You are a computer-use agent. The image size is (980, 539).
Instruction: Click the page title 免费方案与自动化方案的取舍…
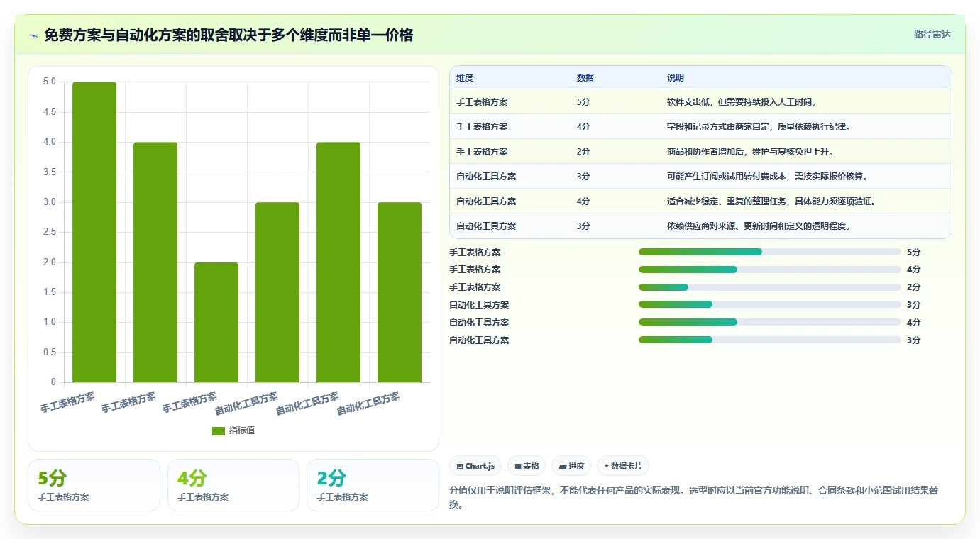click(229, 35)
